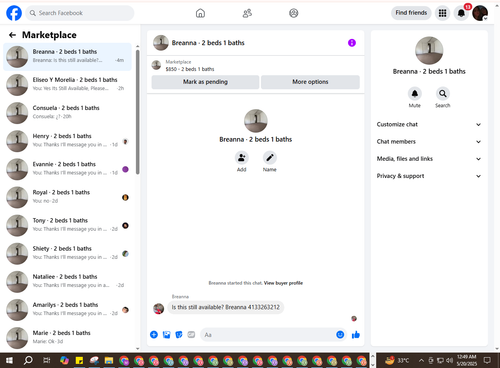Viewport: 500px width, 368px height.
Task: Open the volume control in system tray
Action: (449, 360)
